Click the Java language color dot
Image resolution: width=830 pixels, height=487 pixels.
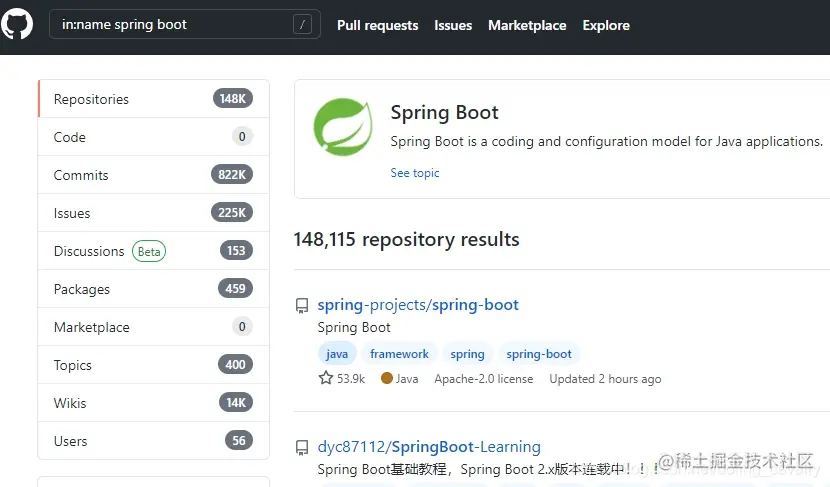tap(387, 378)
